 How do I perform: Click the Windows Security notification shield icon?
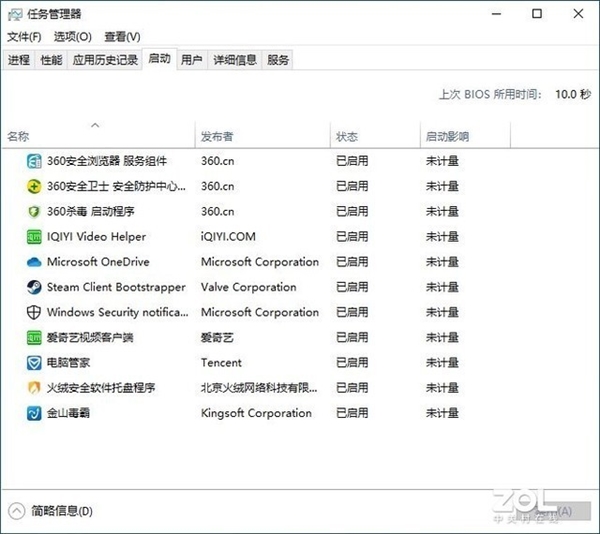[34, 312]
